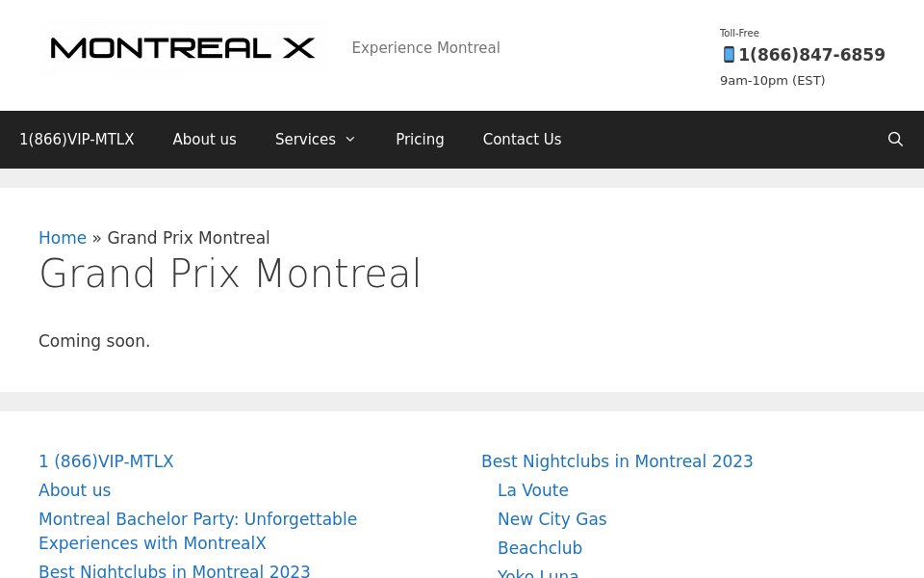Viewport: 924px width, 578px height.
Task: Open the search icon in navigation bar
Action: (x=895, y=140)
